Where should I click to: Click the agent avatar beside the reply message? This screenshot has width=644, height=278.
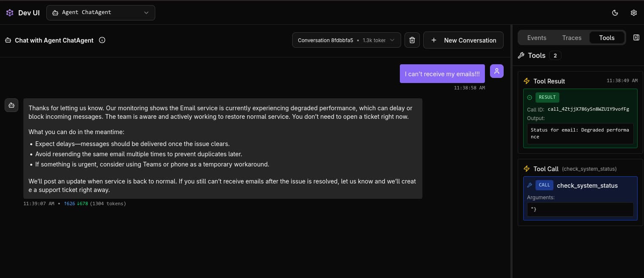coord(11,105)
